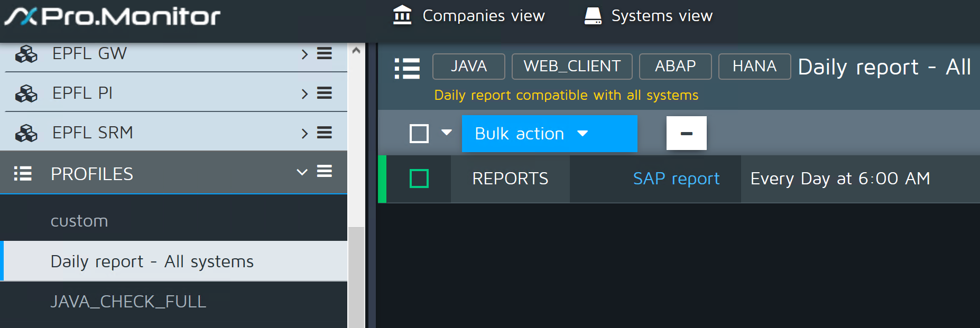Switch to Systems view
The height and width of the screenshot is (328, 980).
click(x=649, y=16)
